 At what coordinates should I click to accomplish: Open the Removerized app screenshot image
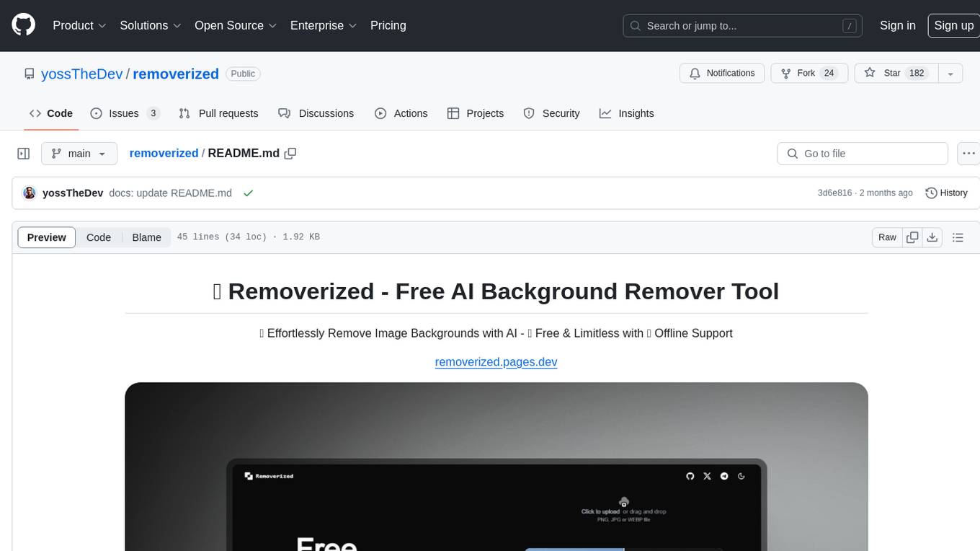coord(496,467)
